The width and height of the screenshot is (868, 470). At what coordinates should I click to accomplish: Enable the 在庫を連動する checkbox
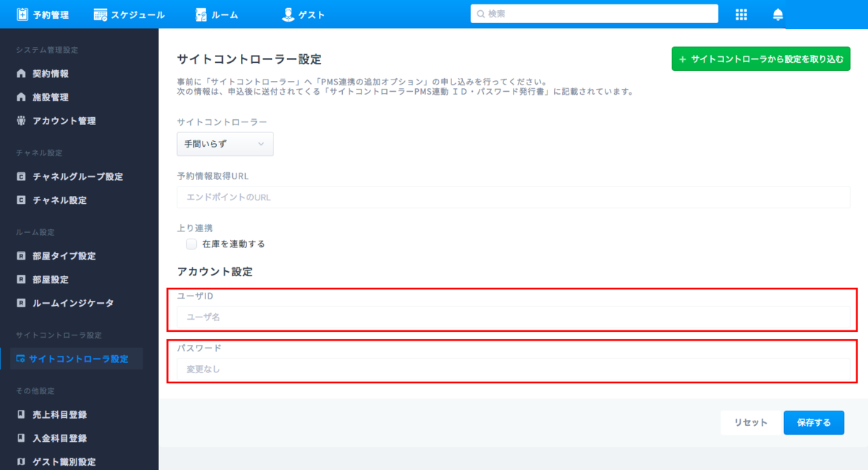(x=191, y=244)
